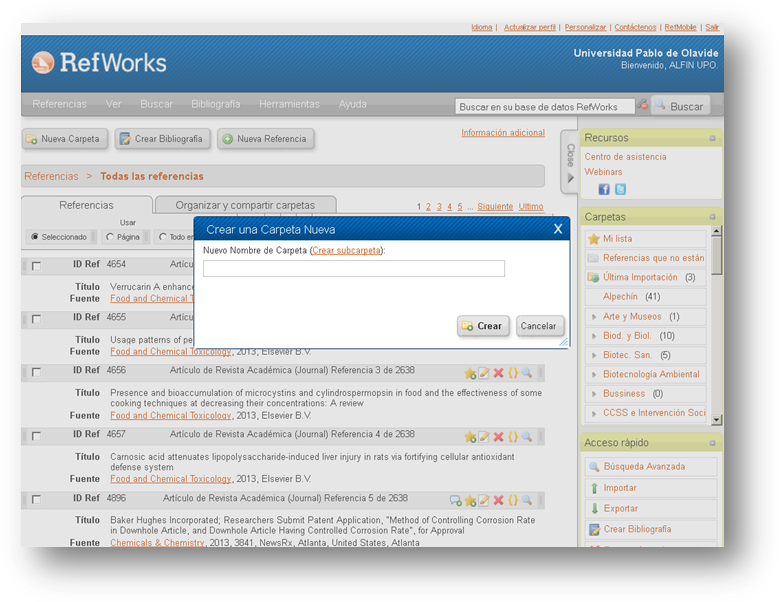Delete reference 4896 with red X

[x=498, y=500]
